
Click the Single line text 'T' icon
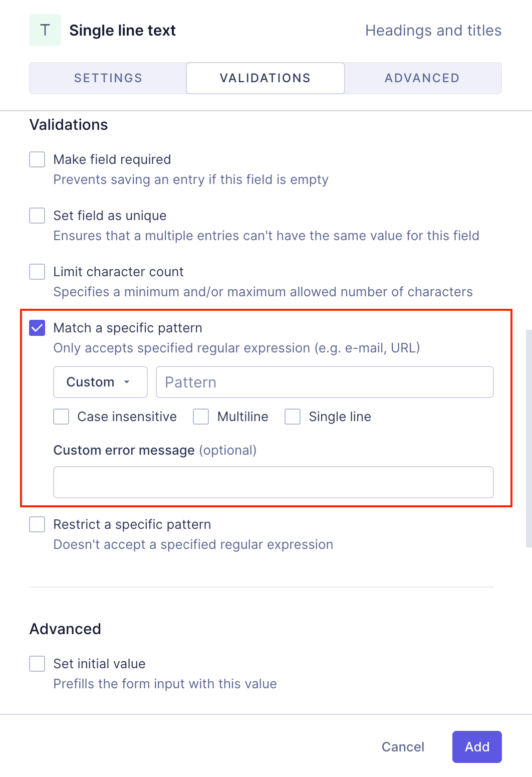[x=45, y=30]
